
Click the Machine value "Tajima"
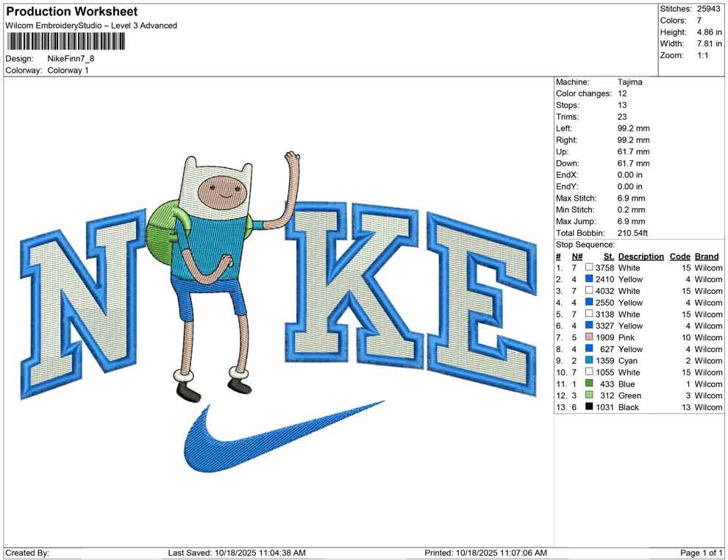(630, 82)
